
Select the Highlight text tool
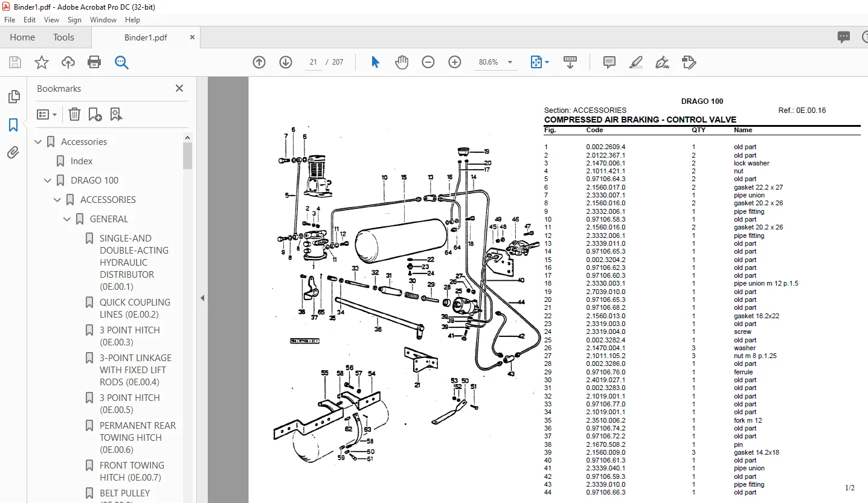click(636, 62)
